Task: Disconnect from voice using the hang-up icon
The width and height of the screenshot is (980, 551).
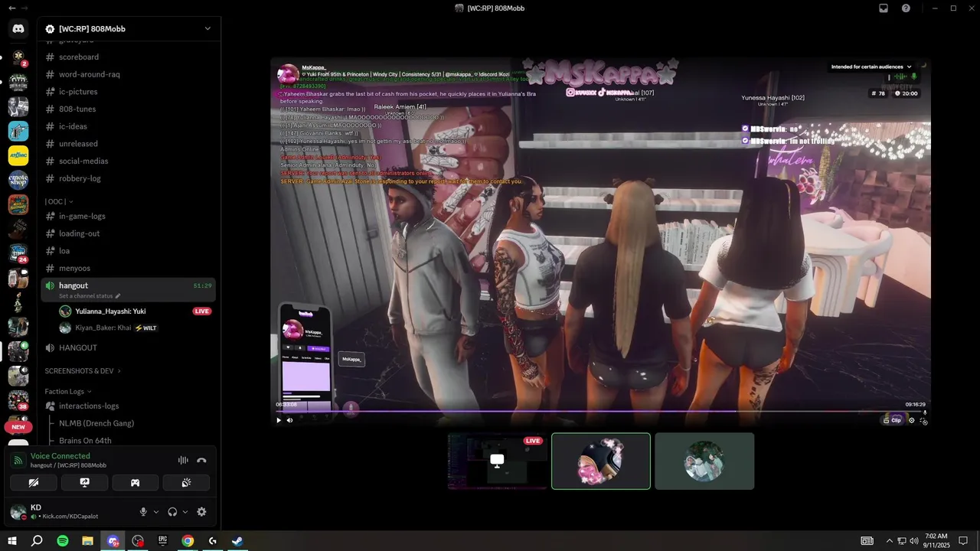Action: point(201,461)
